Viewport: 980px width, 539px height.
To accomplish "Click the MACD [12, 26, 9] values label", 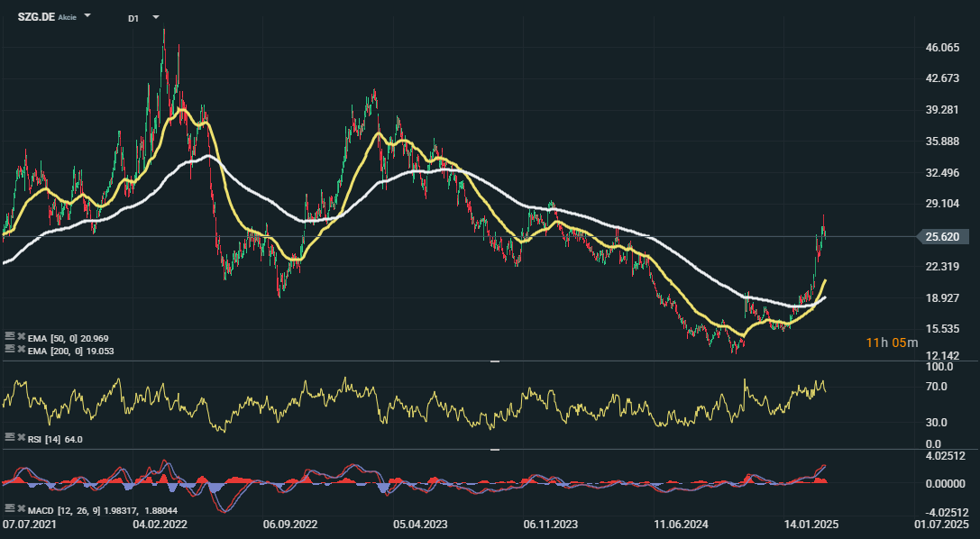I will pyautogui.click(x=103, y=509).
